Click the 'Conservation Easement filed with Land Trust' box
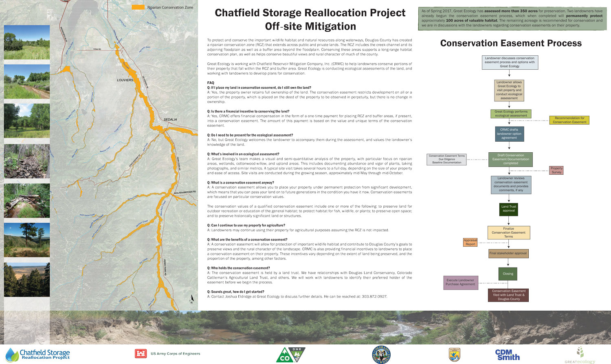611x364 pixels. (x=509, y=295)
